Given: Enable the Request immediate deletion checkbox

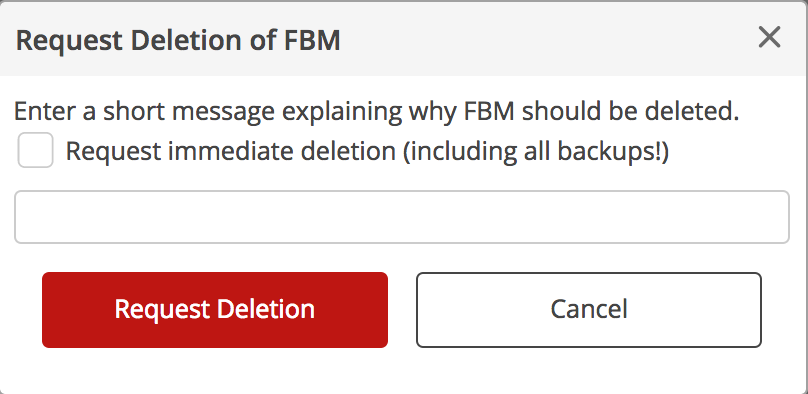Looking at the screenshot, I should 36,150.
